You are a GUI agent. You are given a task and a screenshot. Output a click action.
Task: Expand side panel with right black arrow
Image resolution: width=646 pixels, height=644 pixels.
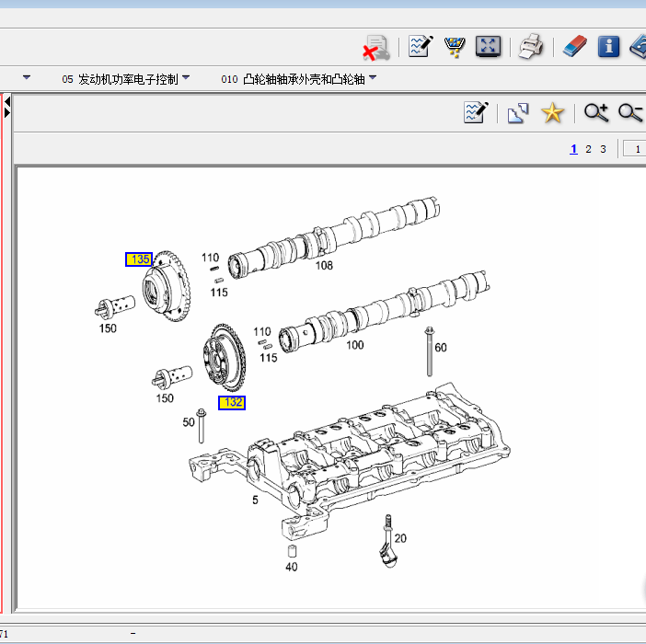point(7,112)
